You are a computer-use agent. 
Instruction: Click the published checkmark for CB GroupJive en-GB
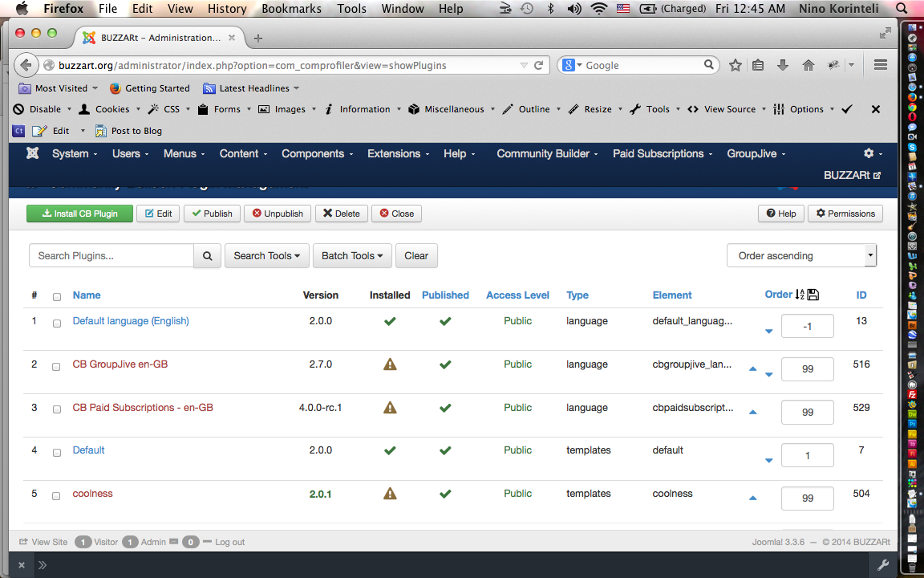tap(445, 364)
